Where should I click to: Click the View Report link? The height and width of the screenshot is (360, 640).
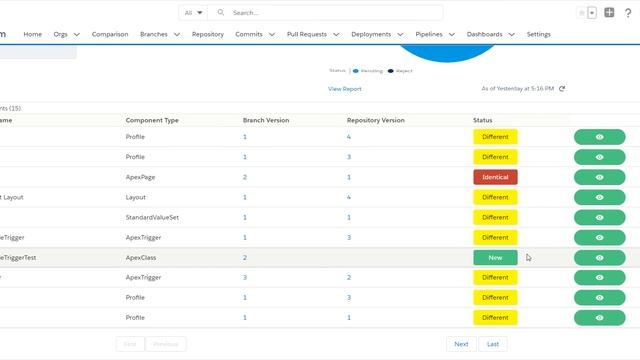point(344,89)
